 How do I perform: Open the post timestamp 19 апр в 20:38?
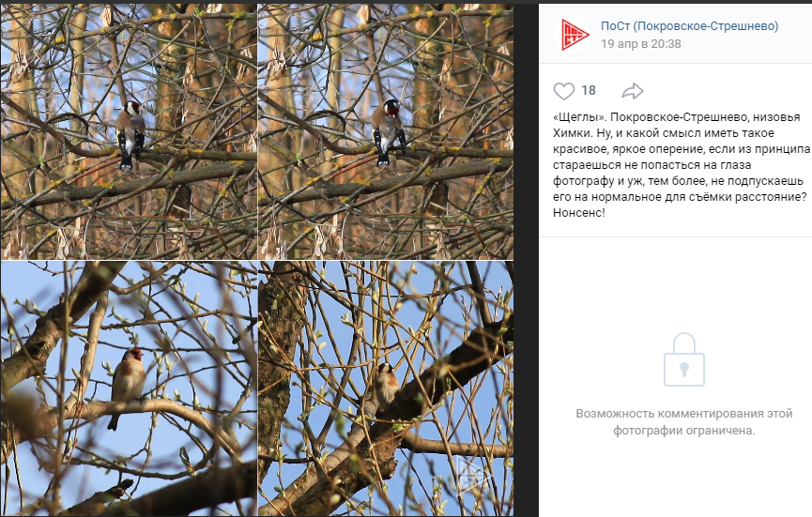click(x=640, y=44)
